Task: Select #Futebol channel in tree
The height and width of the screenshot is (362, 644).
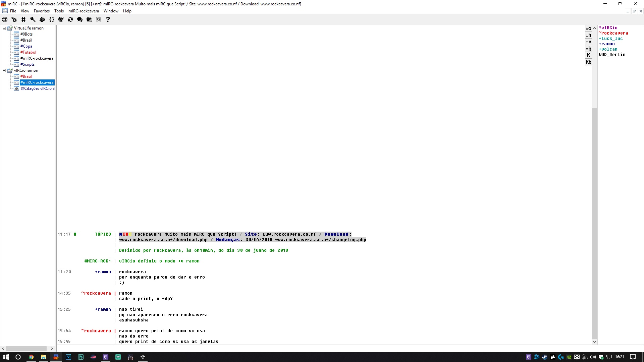Action: click(x=28, y=52)
